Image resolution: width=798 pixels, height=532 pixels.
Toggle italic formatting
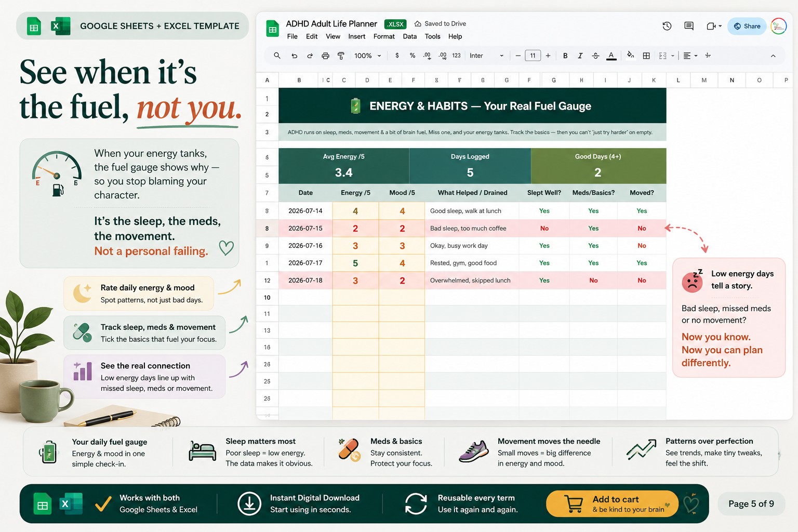pyautogui.click(x=580, y=56)
